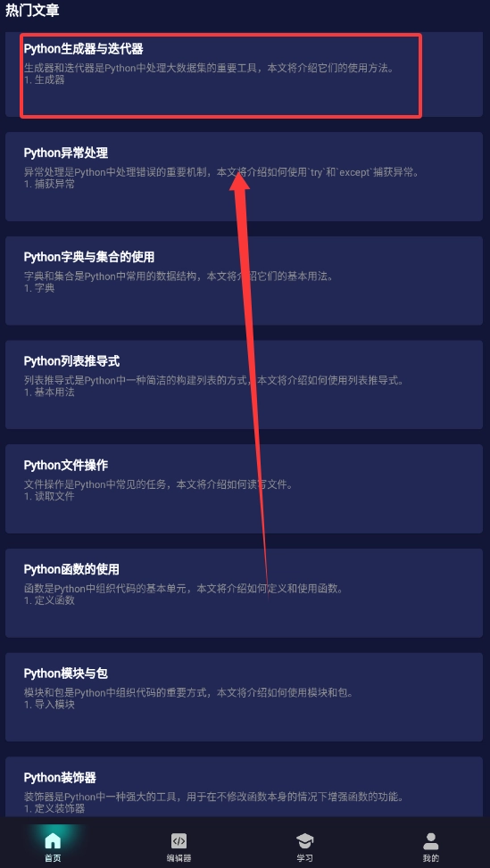Open the code editor icon
The image size is (490, 868).
(x=179, y=841)
